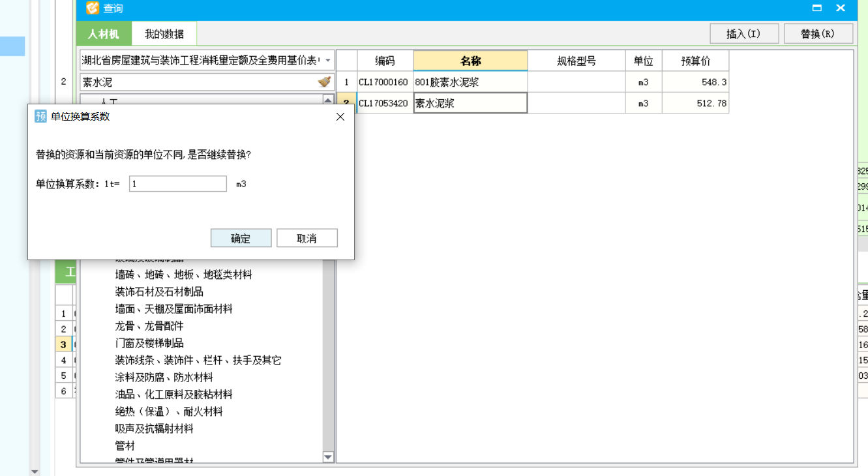Select 门窗及楼梯制品 in the tree

pyautogui.click(x=149, y=343)
